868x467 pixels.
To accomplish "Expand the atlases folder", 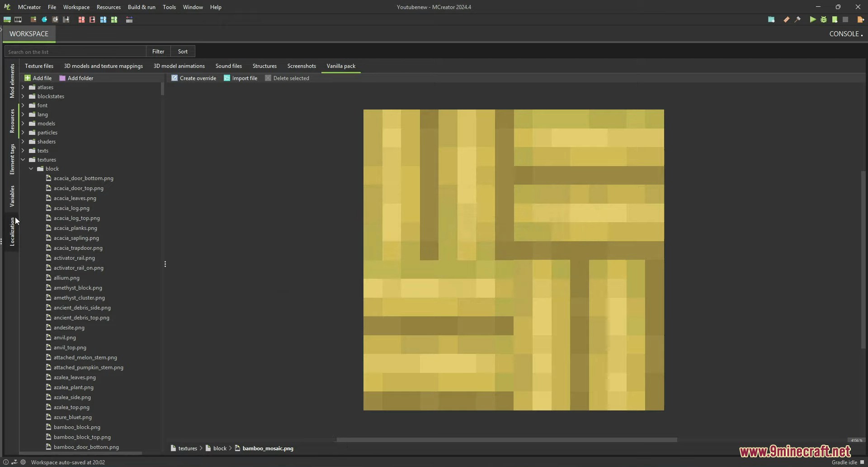I will (23, 87).
